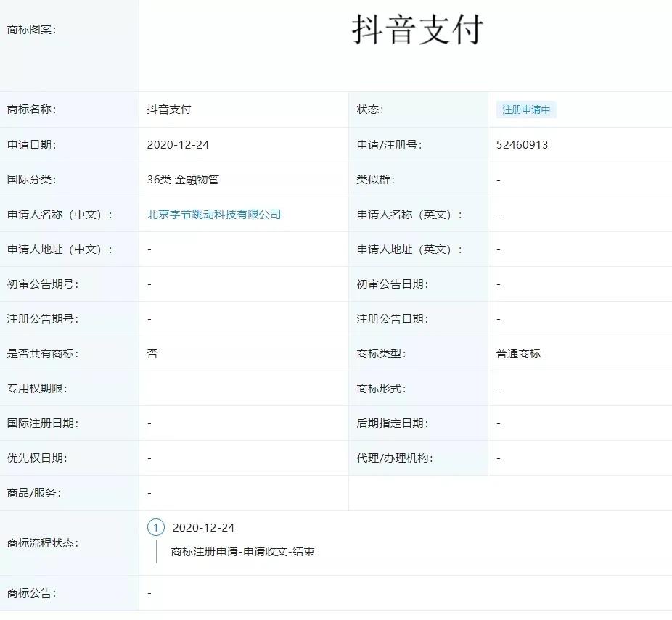This screenshot has height=620, width=672.
Task: Click the 申请人名称（英文） label
Action: coord(409,215)
